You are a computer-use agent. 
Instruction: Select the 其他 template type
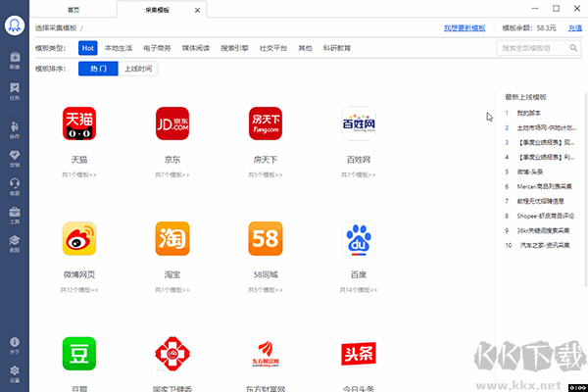pos(305,48)
